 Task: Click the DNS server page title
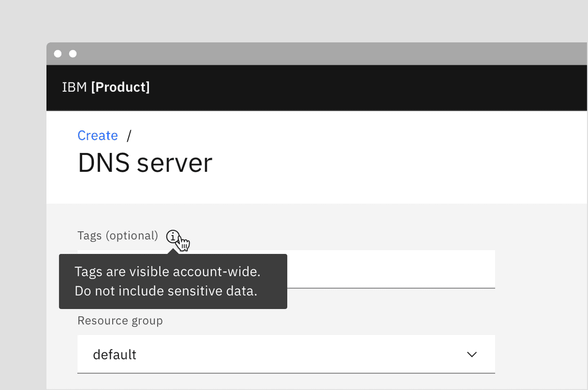click(x=145, y=163)
